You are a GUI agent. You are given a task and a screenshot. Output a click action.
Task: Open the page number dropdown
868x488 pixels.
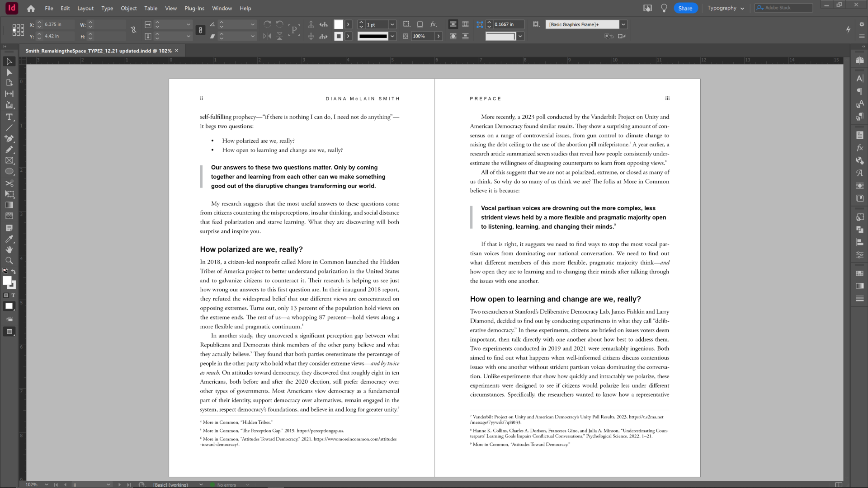tap(108, 484)
